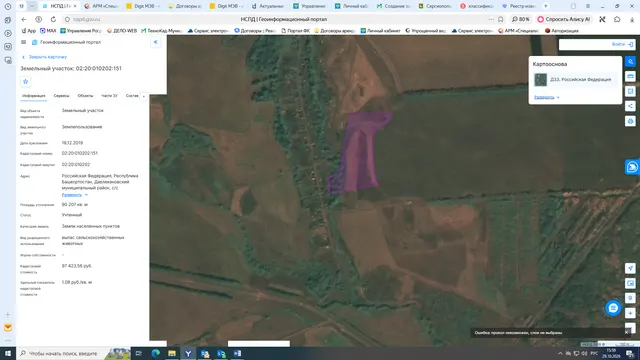
Task: Click system clock in taskbar
Action: 611,353
